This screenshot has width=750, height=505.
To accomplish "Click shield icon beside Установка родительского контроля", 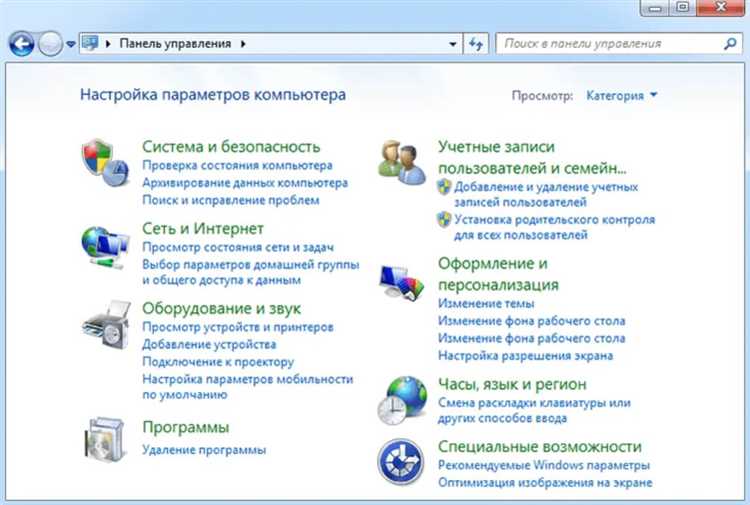I will 444,220.
